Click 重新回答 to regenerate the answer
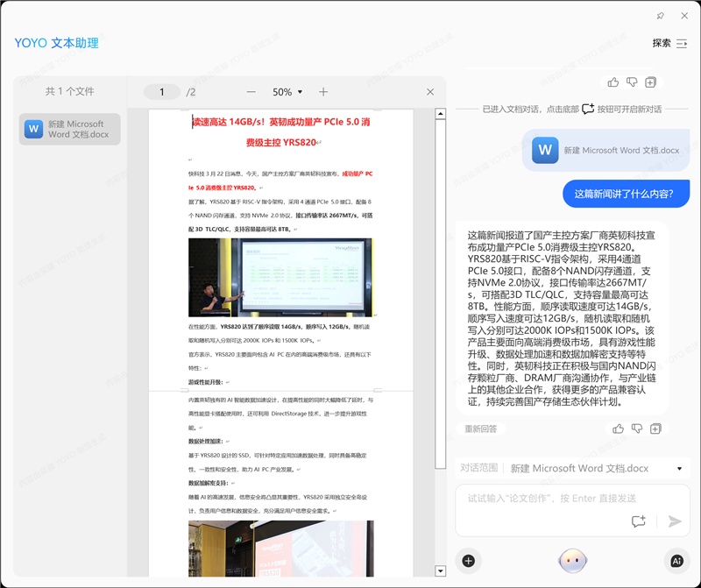Image resolution: width=701 pixels, height=588 pixels. (481, 429)
